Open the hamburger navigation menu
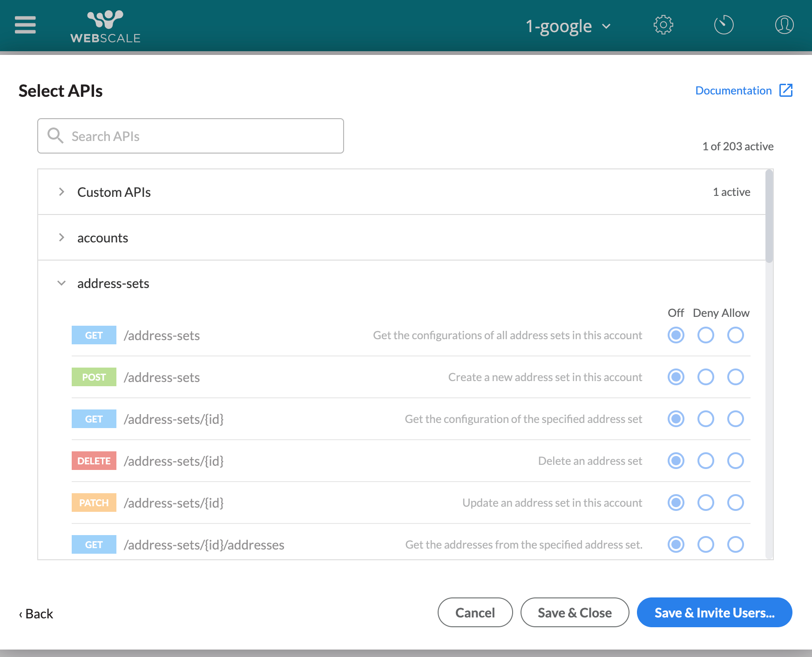 coord(25,25)
